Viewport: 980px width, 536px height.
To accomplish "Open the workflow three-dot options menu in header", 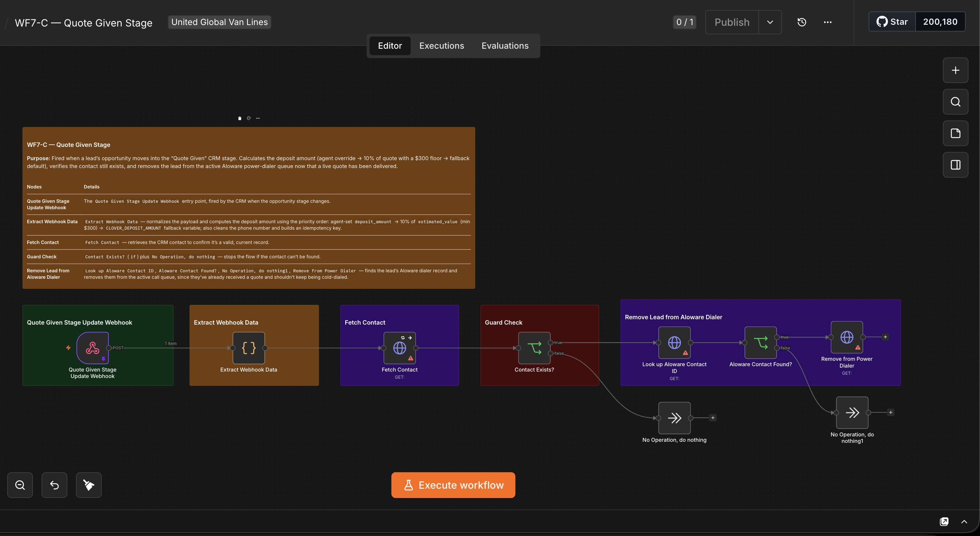I will pyautogui.click(x=827, y=22).
